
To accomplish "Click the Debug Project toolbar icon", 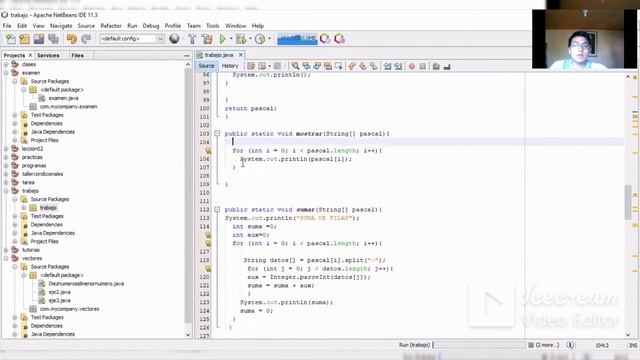I will pyautogui.click(x=241, y=39).
